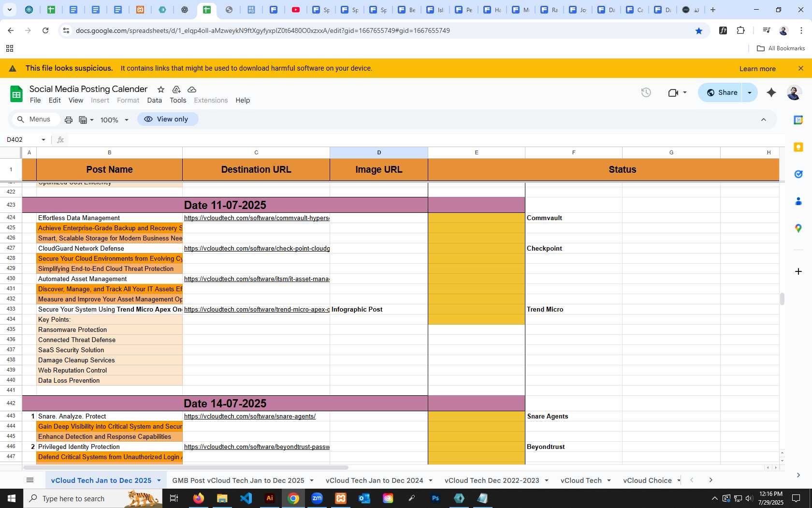Viewport: 812px width, 508px height.
Task: Select column D header
Action: pos(379,152)
